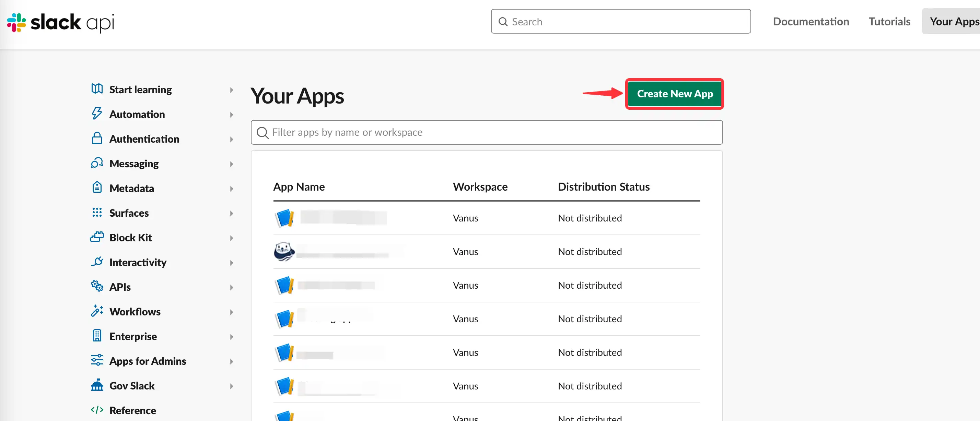Click the Messaging speech bubble icon
Image resolution: width=980 pixels, height=421 pixels.
coord(97,163)
